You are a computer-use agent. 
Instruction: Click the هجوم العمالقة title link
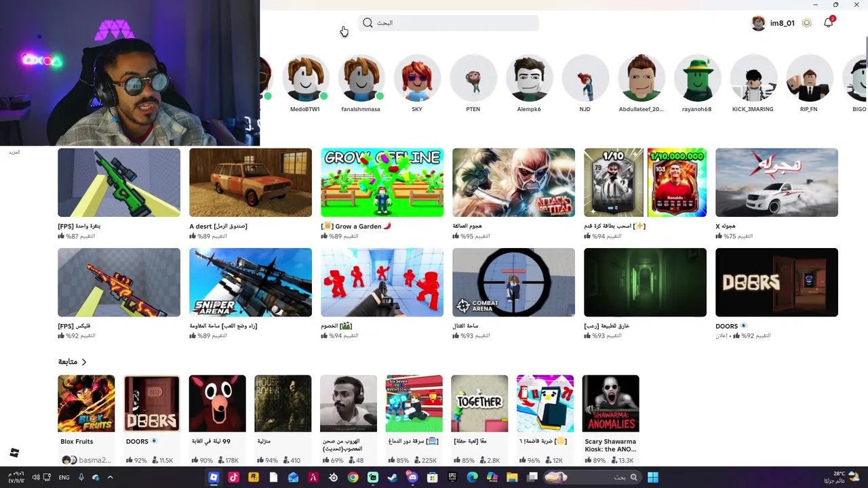(467, 226)
